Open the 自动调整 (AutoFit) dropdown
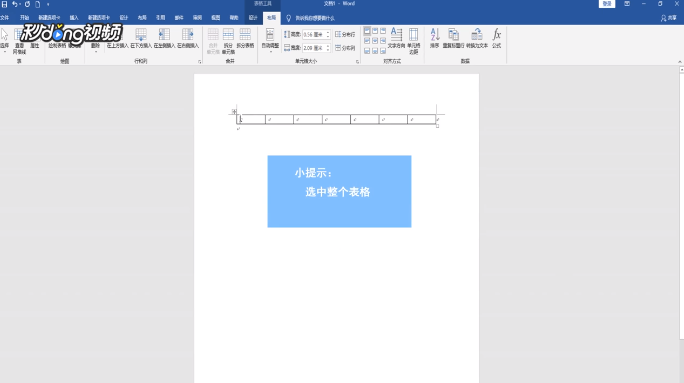The width and height of the screenshot is (684, 383). [270, 40]
